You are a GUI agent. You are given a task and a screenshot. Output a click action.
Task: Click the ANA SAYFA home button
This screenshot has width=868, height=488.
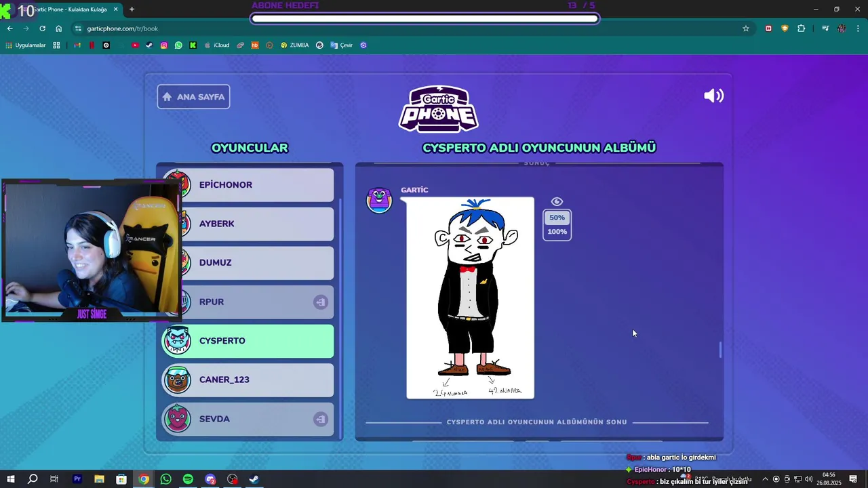193,96
